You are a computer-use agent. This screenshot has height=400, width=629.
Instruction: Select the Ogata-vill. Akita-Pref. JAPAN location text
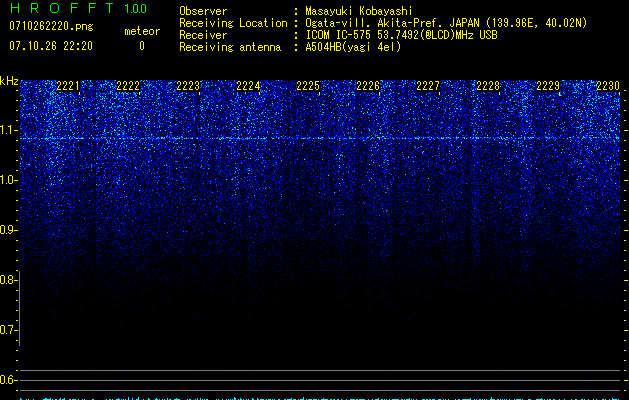(446, 23)
